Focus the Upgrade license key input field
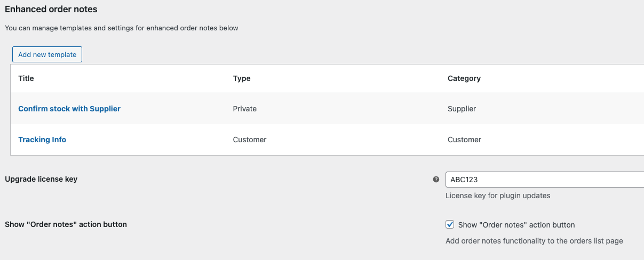 click(x=544, y=180)
